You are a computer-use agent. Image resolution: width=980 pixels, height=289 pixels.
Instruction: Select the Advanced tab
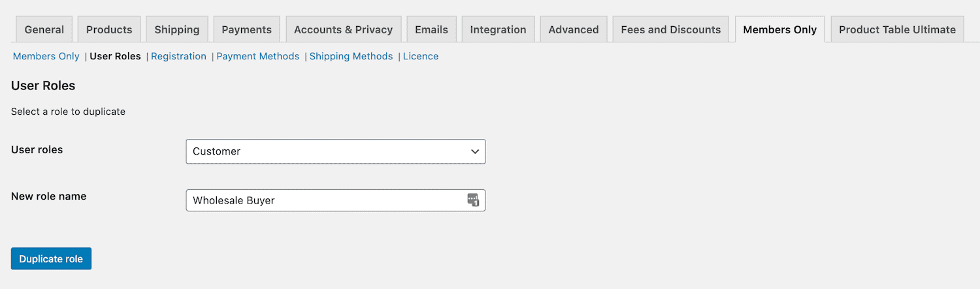(574, 29)
